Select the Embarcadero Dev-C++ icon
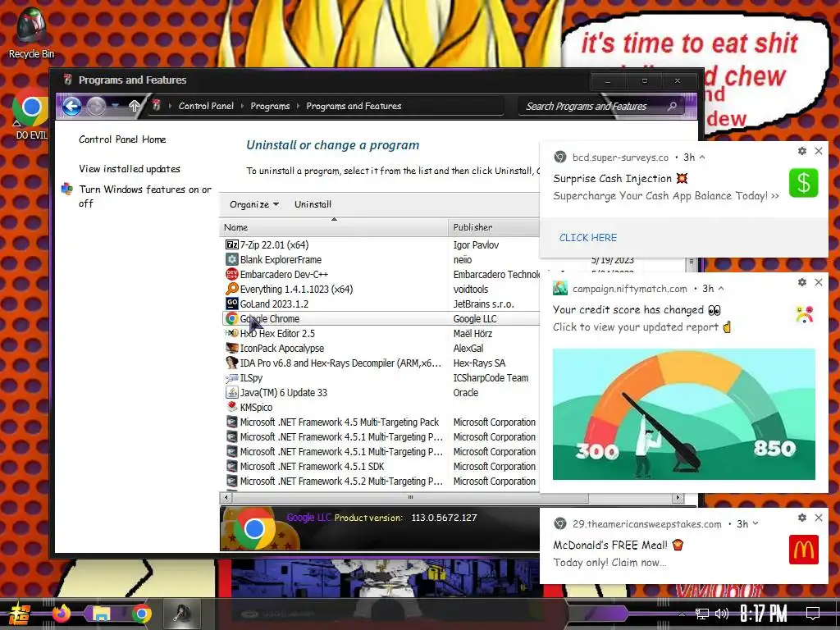The image size is (840, 630). pyautogui.click(x=232, y=274)
